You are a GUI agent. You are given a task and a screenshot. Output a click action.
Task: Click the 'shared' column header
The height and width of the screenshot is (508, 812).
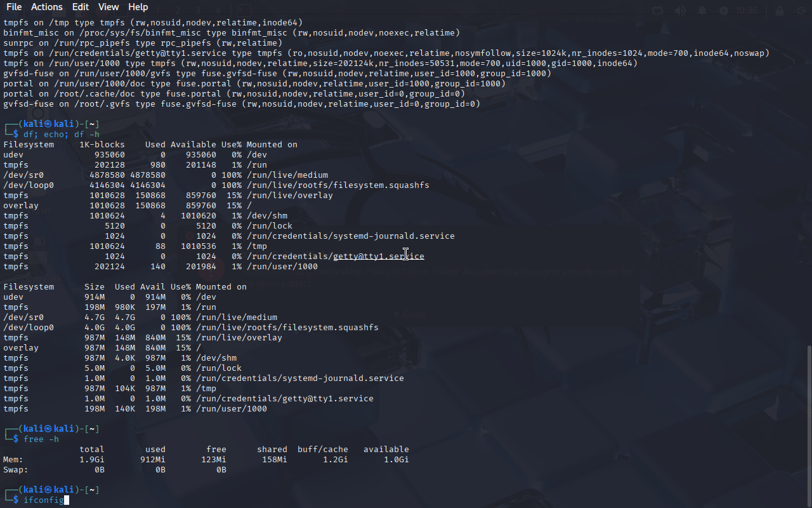click(x=272, y=450)
